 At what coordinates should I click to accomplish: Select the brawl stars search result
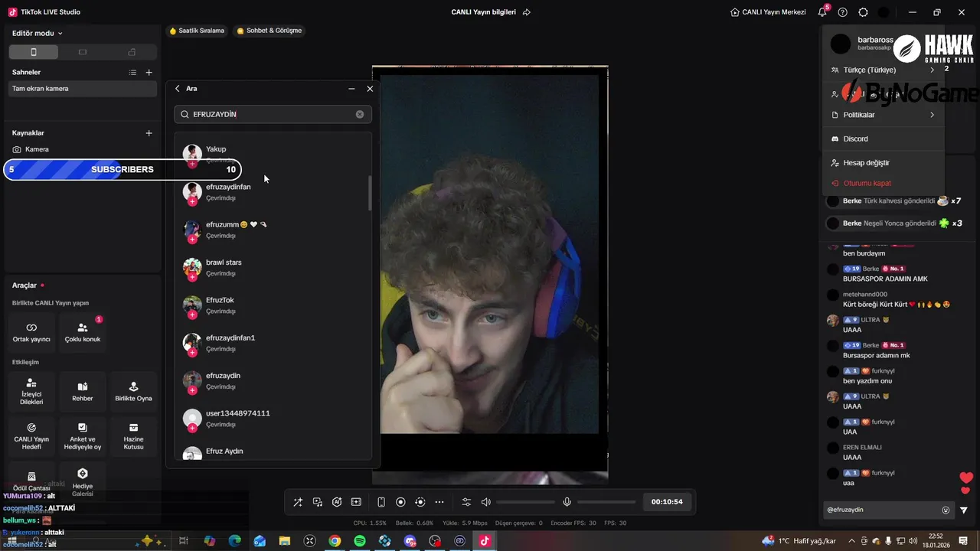(273, 267)
